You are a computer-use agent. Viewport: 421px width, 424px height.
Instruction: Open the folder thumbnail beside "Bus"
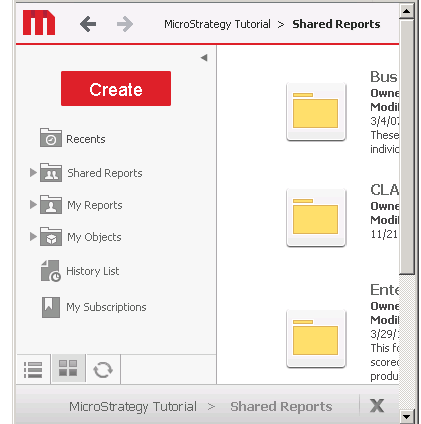316,112
